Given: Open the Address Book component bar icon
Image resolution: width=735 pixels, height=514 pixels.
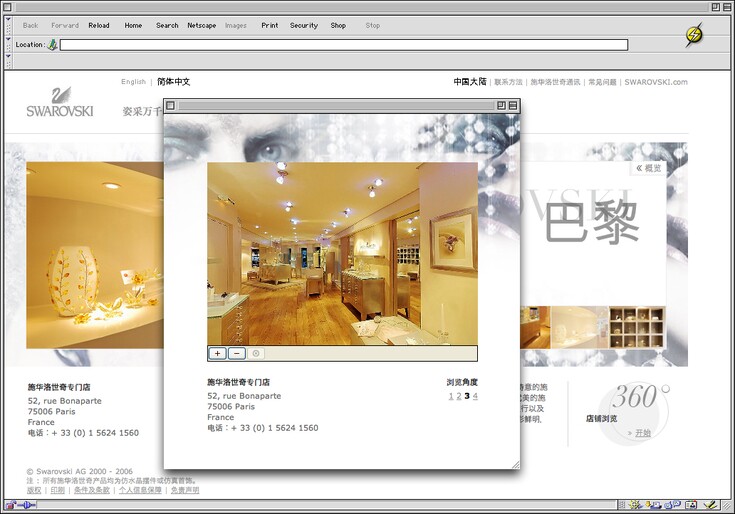Looking at the screenshot, I should tap(691, 505).
